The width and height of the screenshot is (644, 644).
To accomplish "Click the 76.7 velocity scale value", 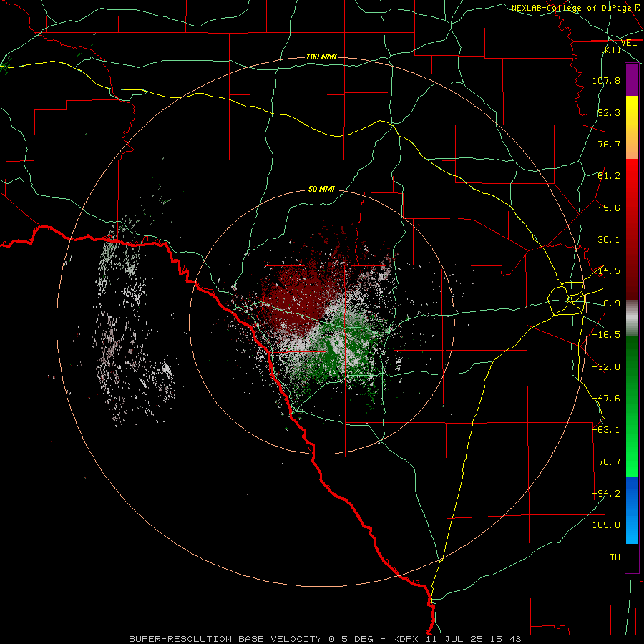I will point(609,144).
